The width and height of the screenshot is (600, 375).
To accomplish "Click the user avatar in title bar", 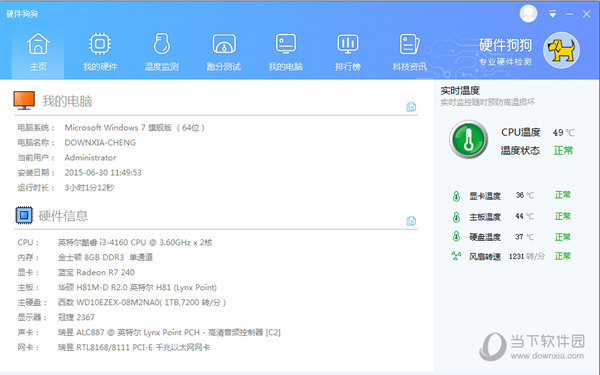I will (528, 13).
